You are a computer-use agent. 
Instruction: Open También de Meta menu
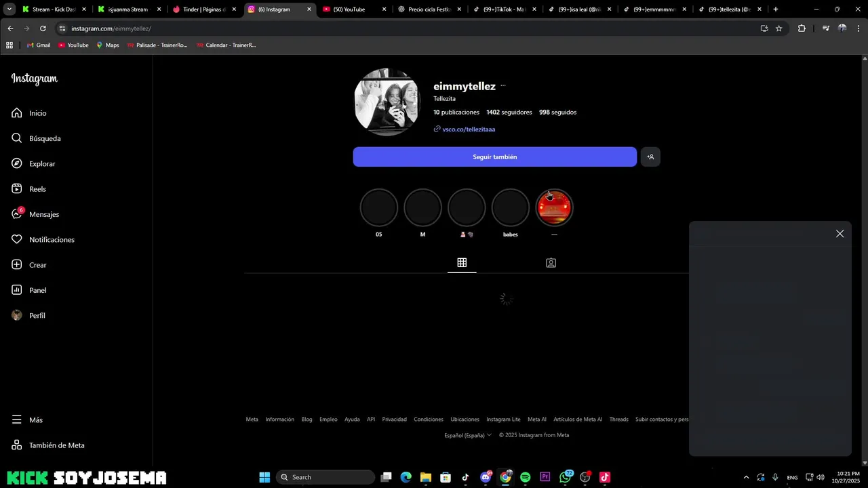48,445
